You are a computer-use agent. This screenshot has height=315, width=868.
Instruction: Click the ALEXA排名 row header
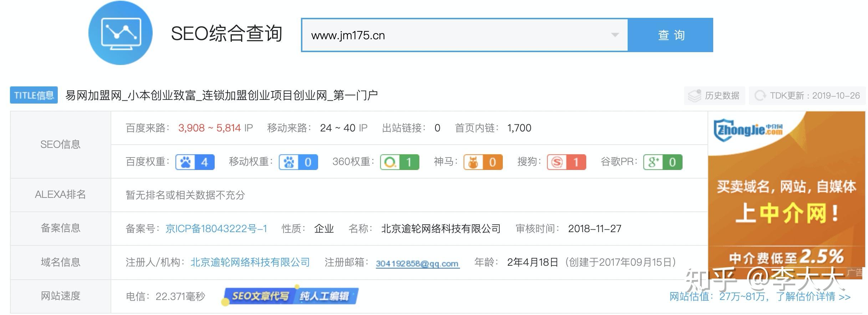(60, 195)
